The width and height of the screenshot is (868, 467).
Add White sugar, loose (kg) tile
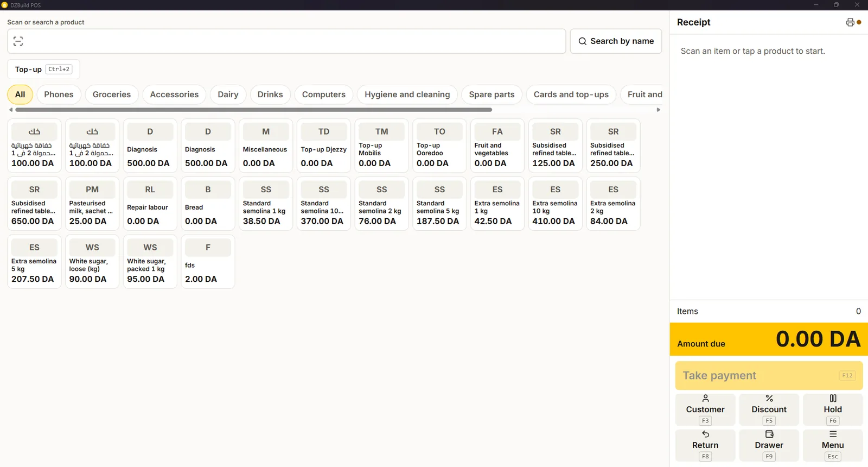(92, 262)
